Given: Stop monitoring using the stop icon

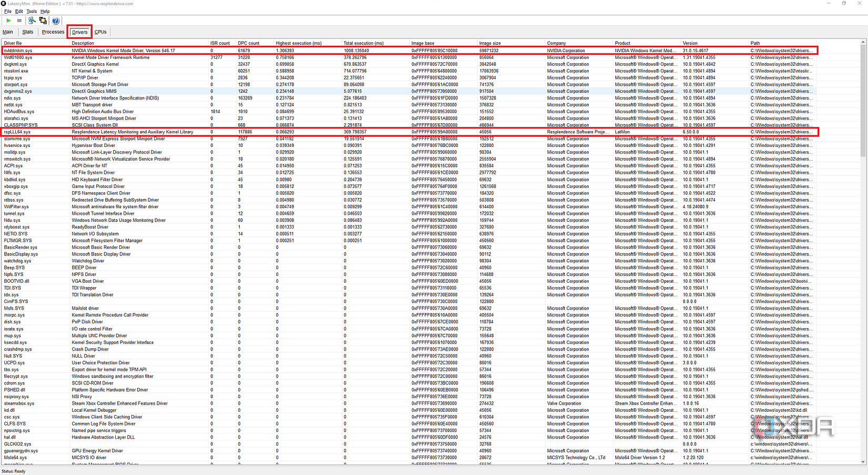Looking at the screenshot, I should 19,21.
